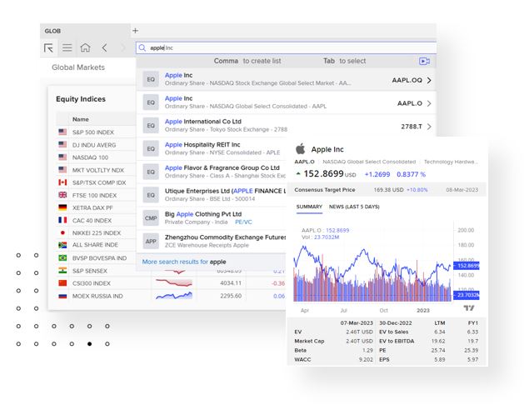Switch to the SUMMARY tab
Viewport: 524px width, 420px height.
tap(309, 206)
